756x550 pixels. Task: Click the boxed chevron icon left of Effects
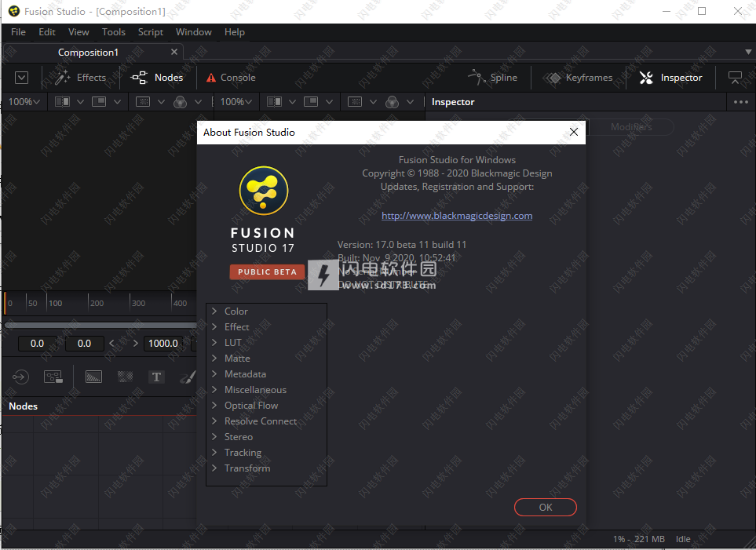pos(21,78)
